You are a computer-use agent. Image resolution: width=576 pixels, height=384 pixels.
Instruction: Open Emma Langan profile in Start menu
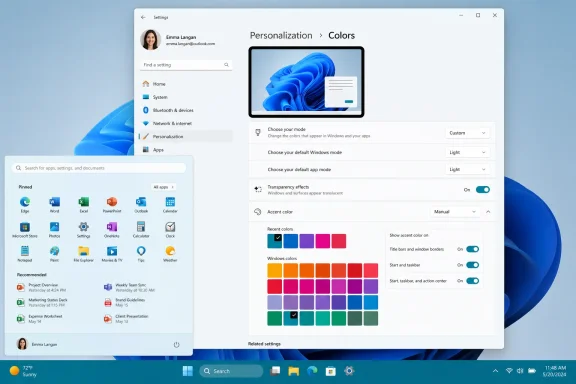[x=37, y=344]
